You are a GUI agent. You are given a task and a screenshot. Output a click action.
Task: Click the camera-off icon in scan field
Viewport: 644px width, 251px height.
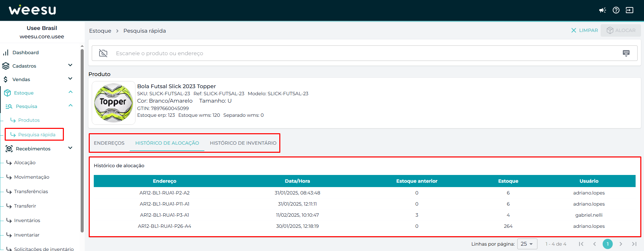pyautogui.click(x=103, y=53)
